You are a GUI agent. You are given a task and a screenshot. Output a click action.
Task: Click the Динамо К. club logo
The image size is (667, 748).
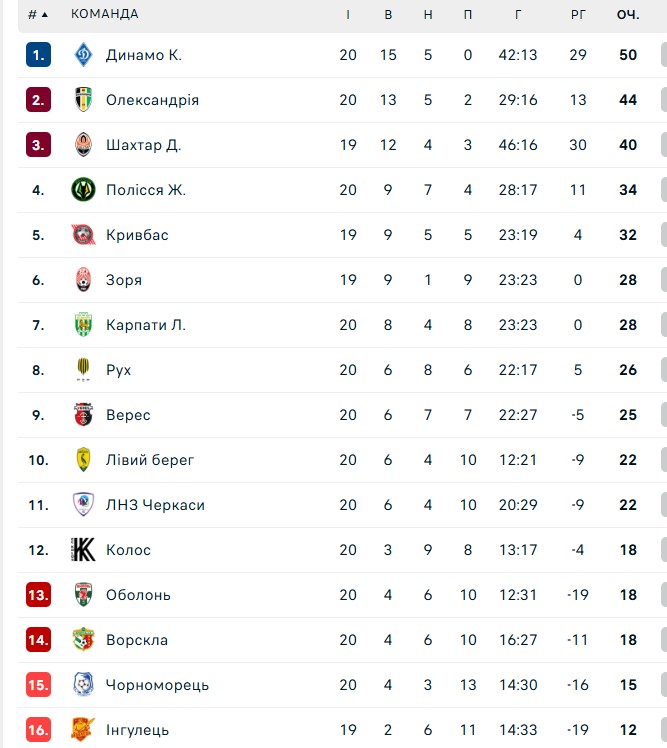pyautogui.click(x=83, y=54)
